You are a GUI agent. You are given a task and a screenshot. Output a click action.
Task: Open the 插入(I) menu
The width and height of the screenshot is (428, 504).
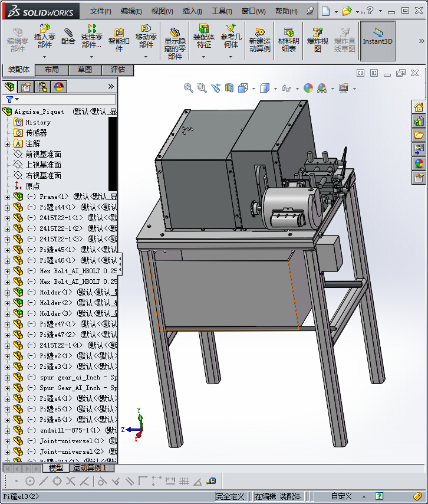pos(192,11)
